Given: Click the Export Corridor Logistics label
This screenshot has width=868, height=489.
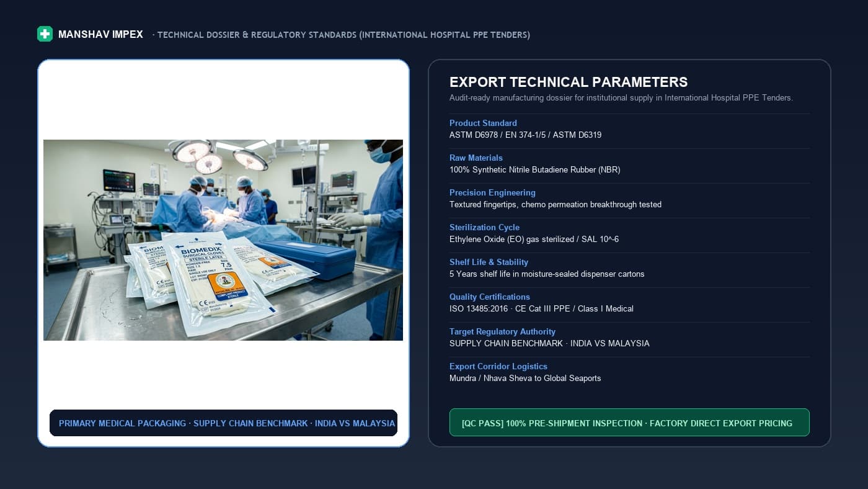Looking at the screenshot, I should 498,366.
